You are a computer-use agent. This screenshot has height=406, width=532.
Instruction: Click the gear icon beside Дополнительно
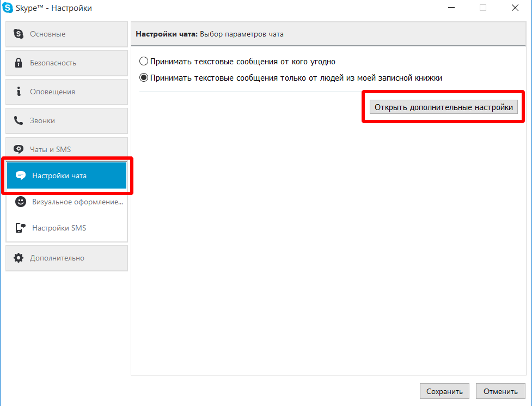pyautogui.click(x=19, y=258)
